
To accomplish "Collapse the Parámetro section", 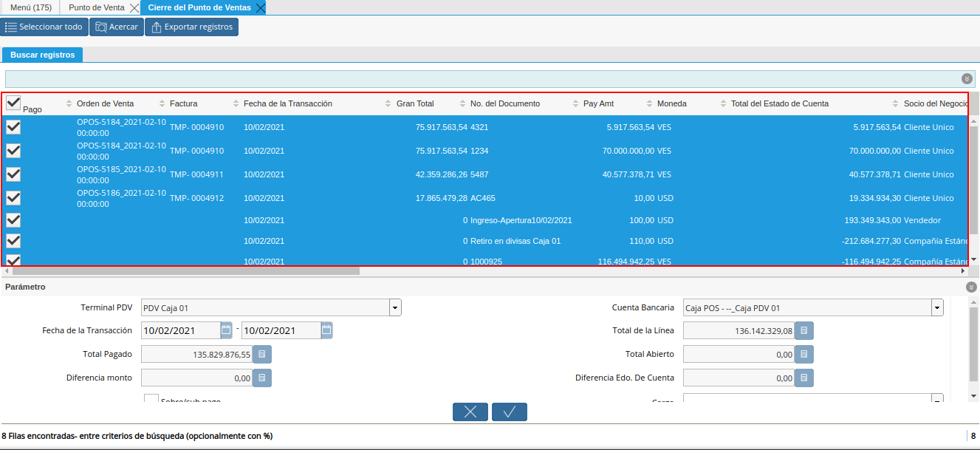I will tap(971, 287).
